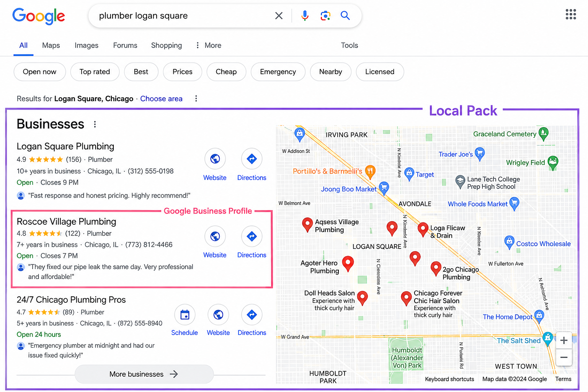Get directions to Logan Square Plumbing

point(252,158)
